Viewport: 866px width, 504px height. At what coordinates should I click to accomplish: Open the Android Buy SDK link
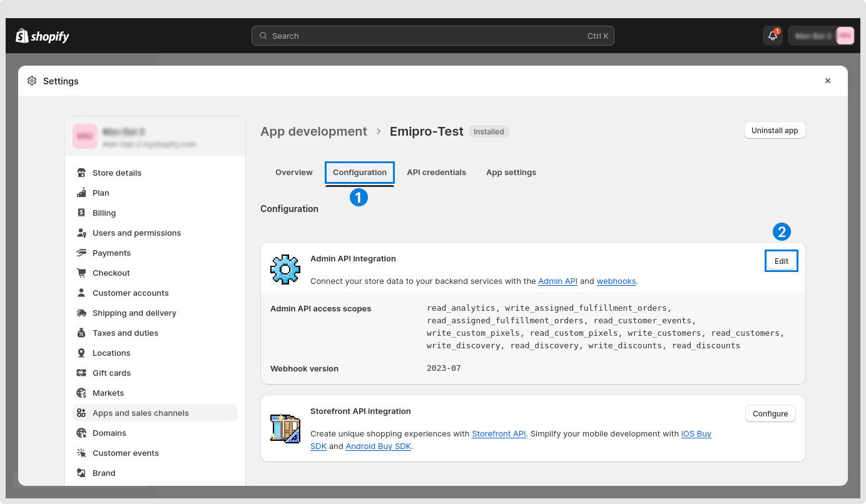point(378,446)
